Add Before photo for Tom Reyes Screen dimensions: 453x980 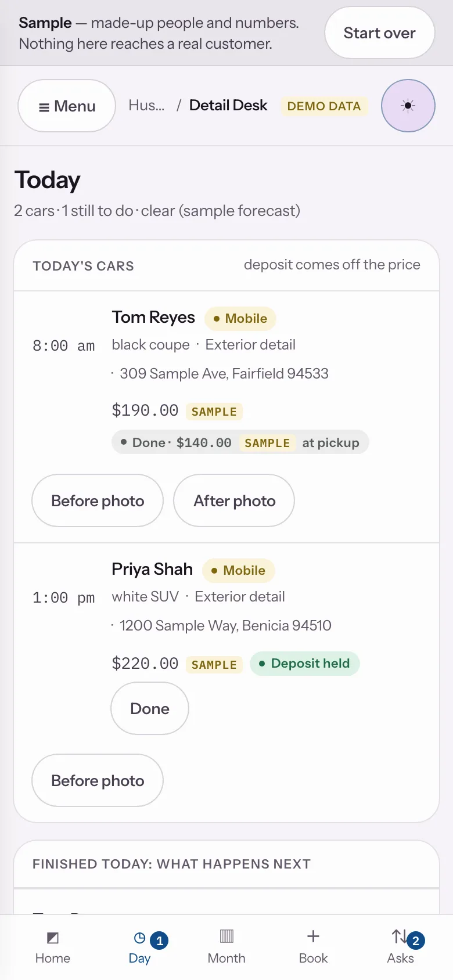tap(98, 500)
